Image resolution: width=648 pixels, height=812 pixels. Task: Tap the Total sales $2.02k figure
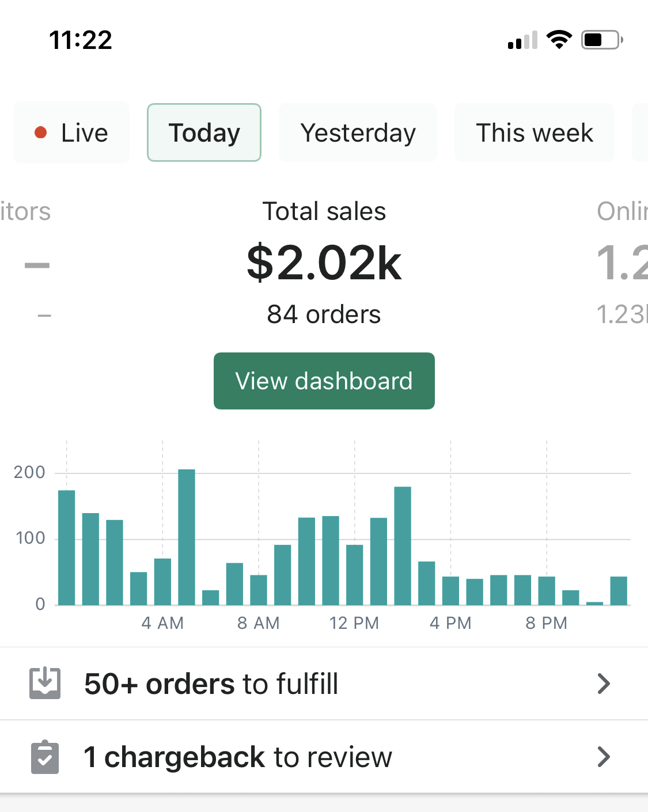coord(324,263)
